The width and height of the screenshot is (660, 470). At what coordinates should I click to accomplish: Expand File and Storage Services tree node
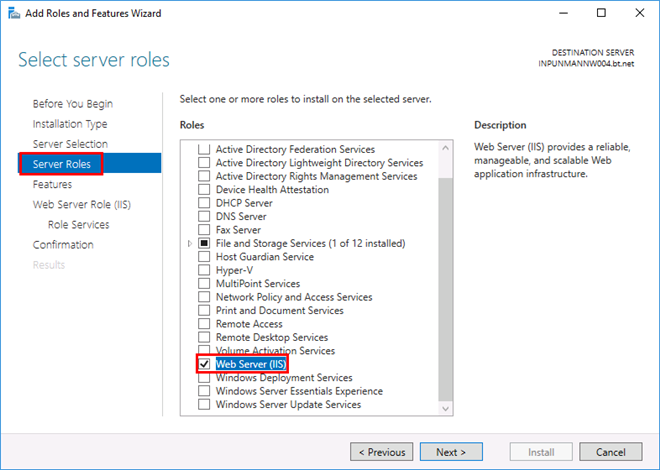[189, 244]
